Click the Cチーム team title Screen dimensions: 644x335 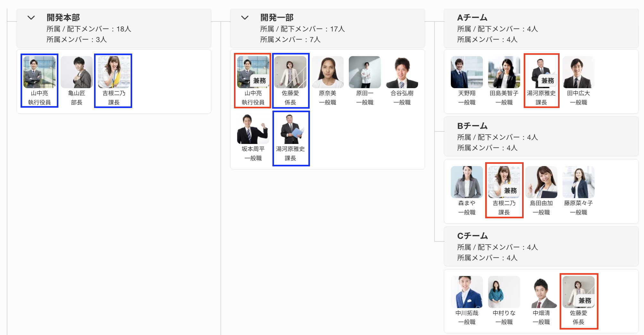[x=472, y=236]
